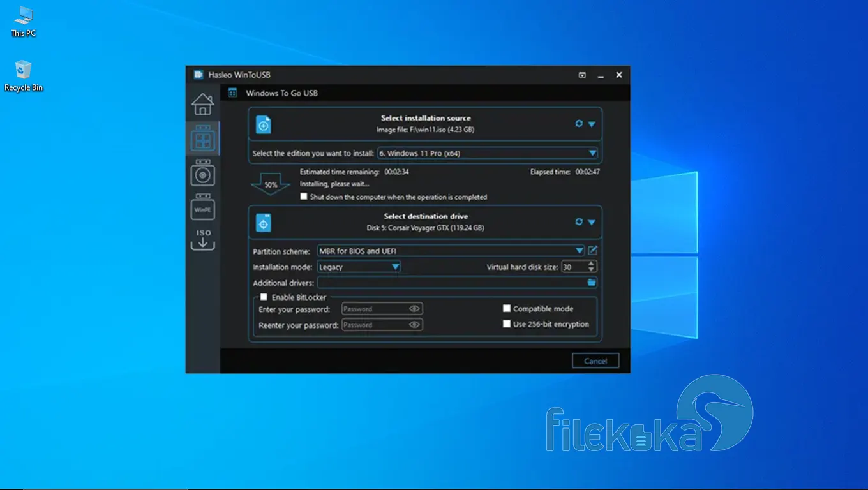The height and width of the screenshot is (490, 868).
Task: Click the destination drive target icon
Action: pyautogui.click(x=264, y=223)
